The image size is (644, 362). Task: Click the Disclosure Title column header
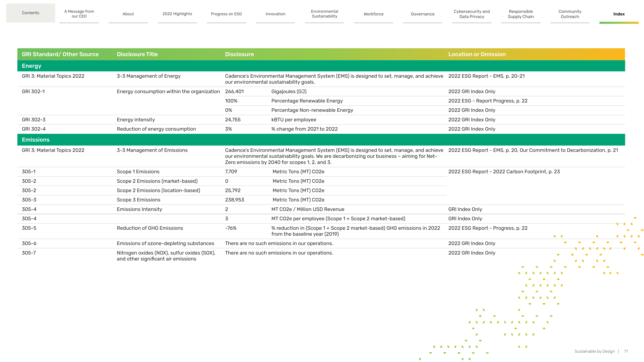tap(137, 54)
